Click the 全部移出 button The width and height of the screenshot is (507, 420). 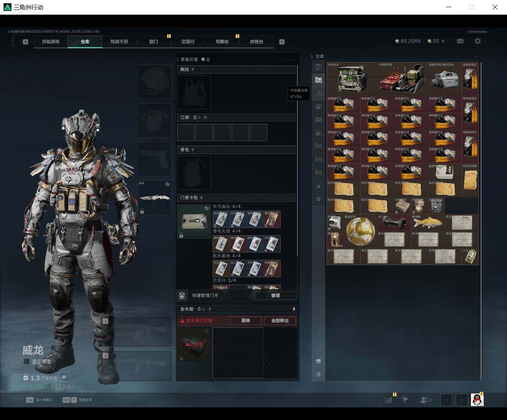point(280,321)
